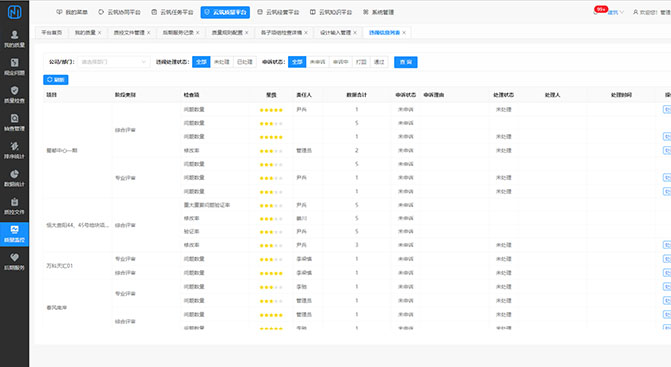Open 系统管理 in the top navigation
671x367 pixels.
[378, 12]
